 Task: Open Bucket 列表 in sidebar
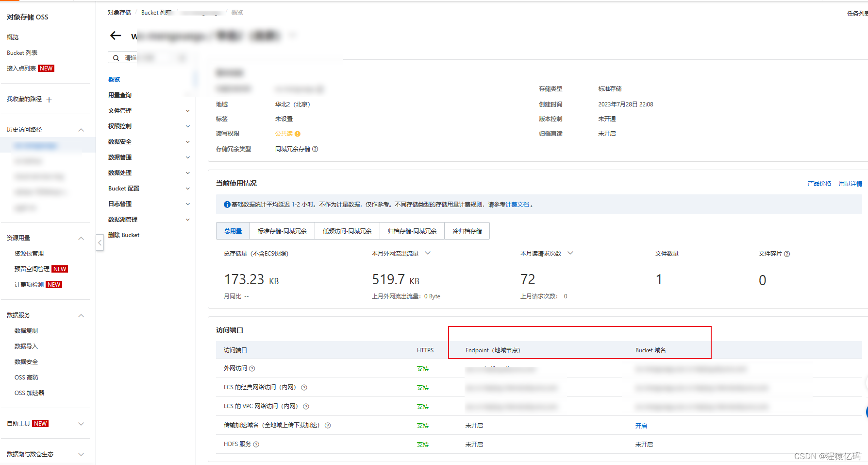click(x=22, y=53)
